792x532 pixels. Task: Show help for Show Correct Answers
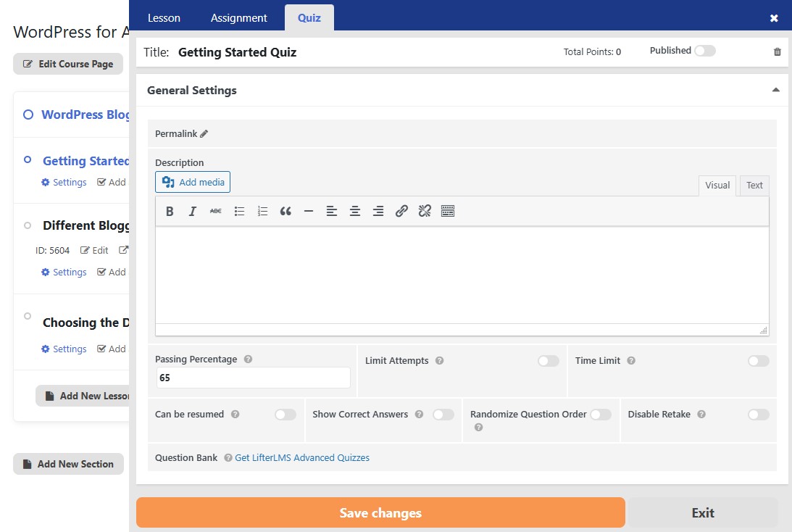click(420, 415)
